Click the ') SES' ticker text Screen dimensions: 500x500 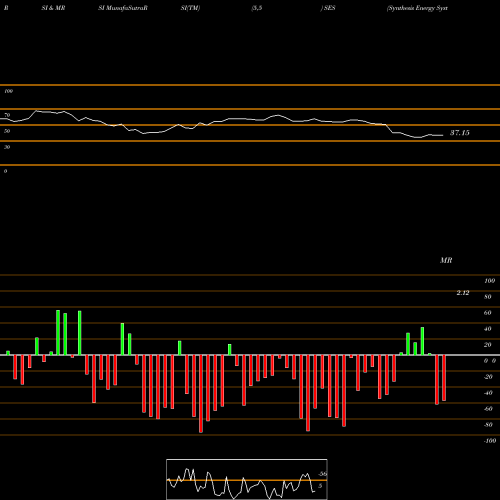[328, 8]
